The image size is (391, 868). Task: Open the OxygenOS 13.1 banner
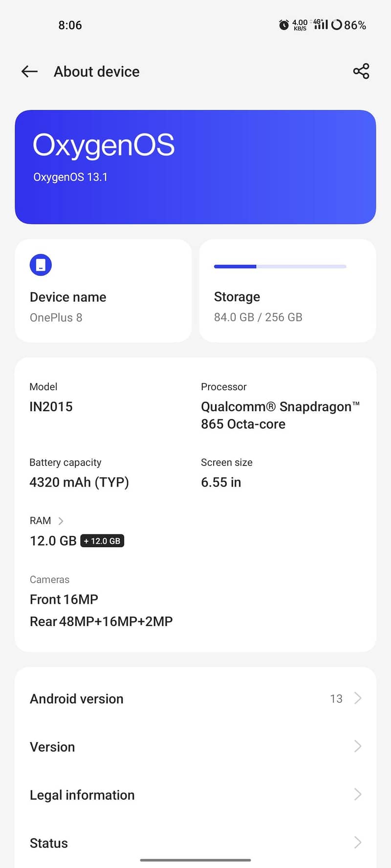[195, 166]
